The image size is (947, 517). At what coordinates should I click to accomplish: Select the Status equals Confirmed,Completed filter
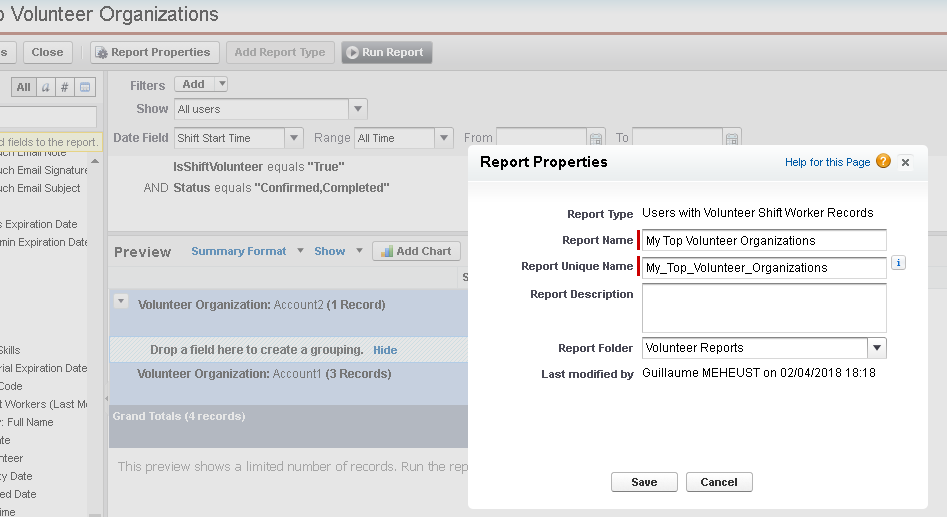(281, 188)
